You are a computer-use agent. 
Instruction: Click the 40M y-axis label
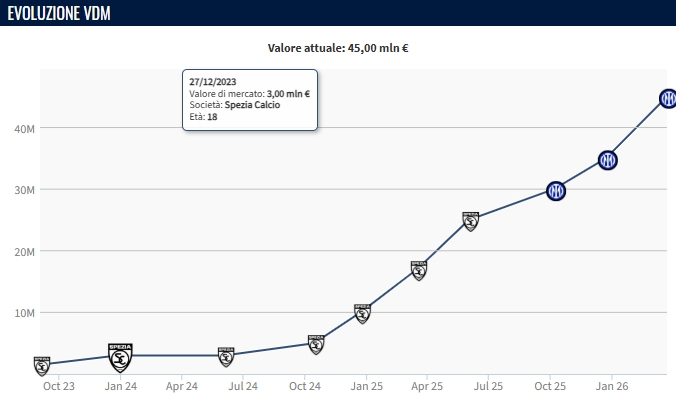click(24, 128)
